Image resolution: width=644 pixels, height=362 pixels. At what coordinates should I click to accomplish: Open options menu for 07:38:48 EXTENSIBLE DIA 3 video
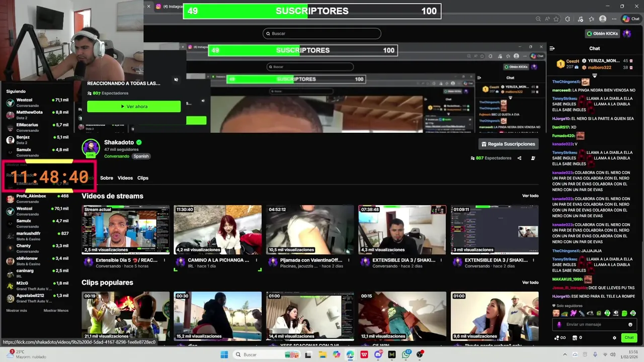tap(441, 260)
